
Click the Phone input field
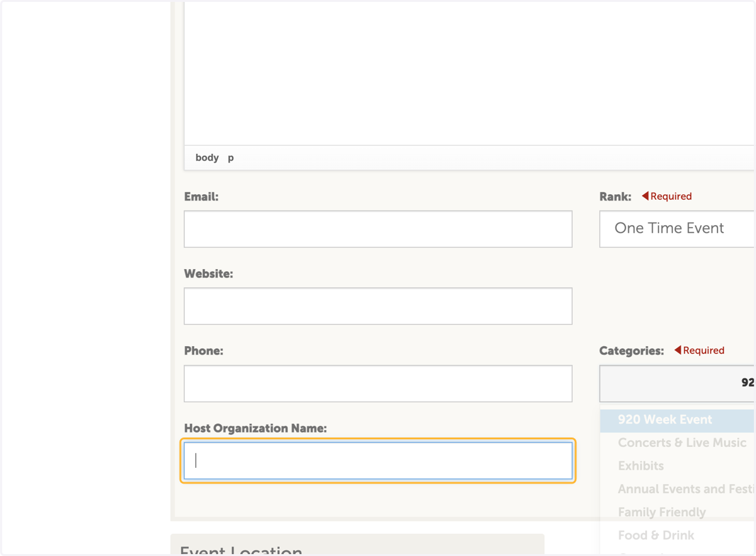pyautogui.click(x=378, y=383)
